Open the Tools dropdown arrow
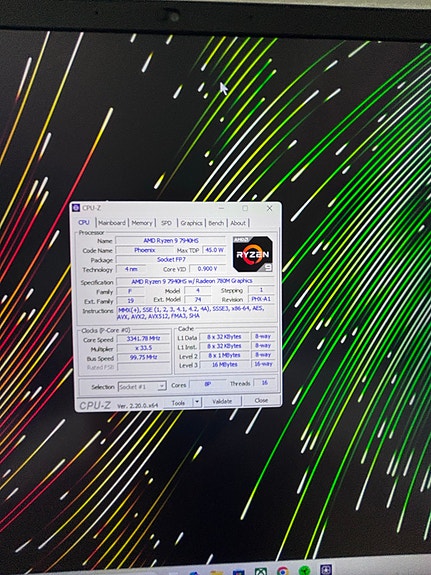The image size is (431, 575). pyautogui.click(x=197, y=402)
